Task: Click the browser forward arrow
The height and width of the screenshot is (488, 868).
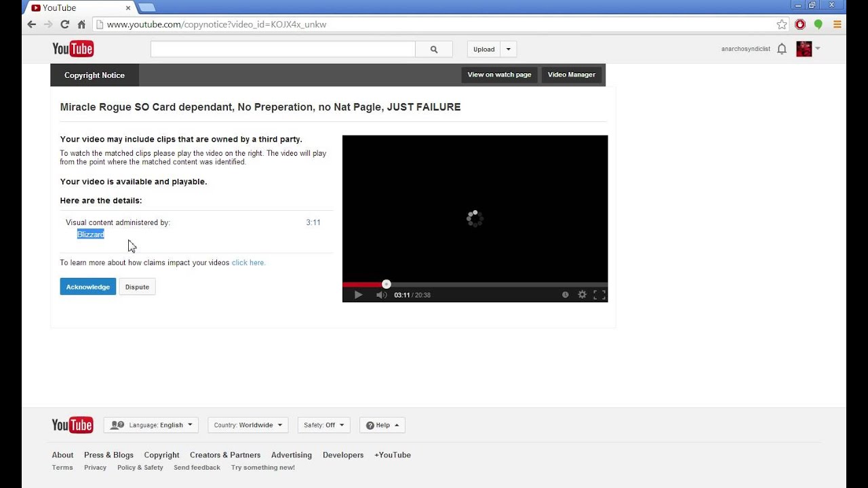Action: click(x=48, y=24)
